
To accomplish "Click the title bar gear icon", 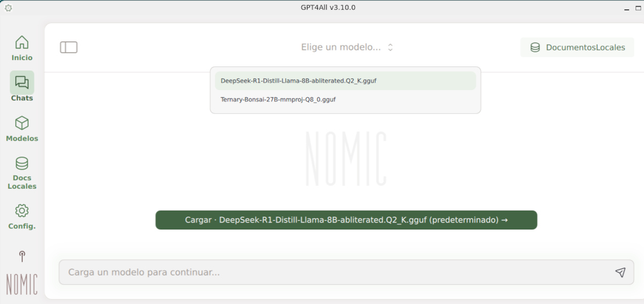I will (x=8, y=8).
